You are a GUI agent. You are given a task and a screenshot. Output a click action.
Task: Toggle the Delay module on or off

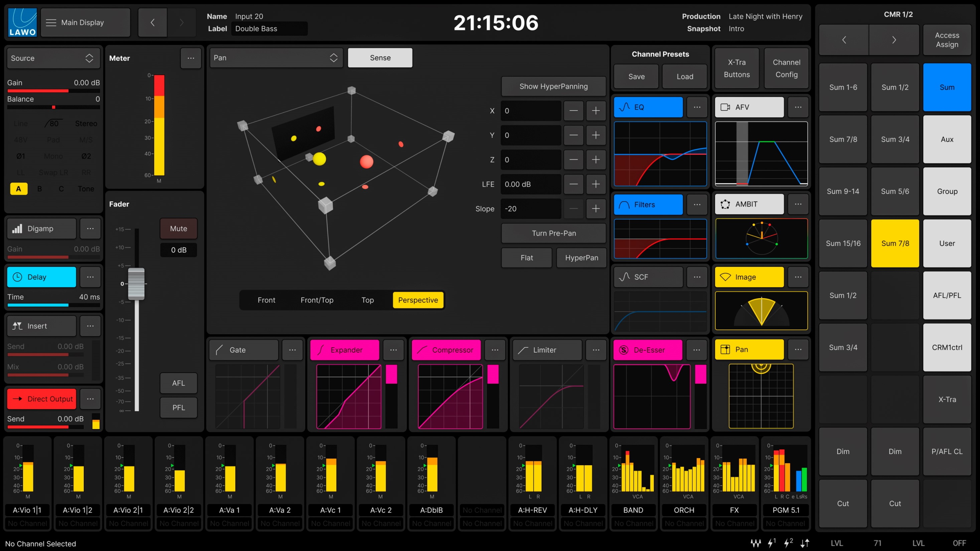point(42,277)
